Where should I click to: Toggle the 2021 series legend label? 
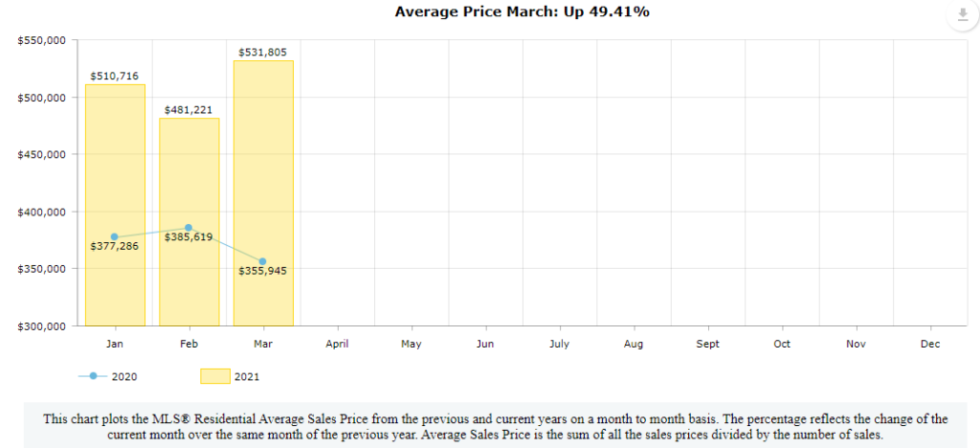click(247, 376)
